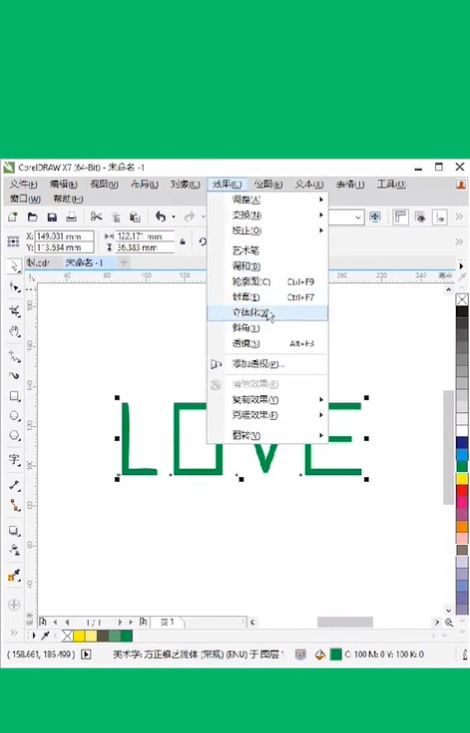Screen dimensions: 470x733
Task: Expand the property bar overflow chevron
Action: click(x=459, y=242)
